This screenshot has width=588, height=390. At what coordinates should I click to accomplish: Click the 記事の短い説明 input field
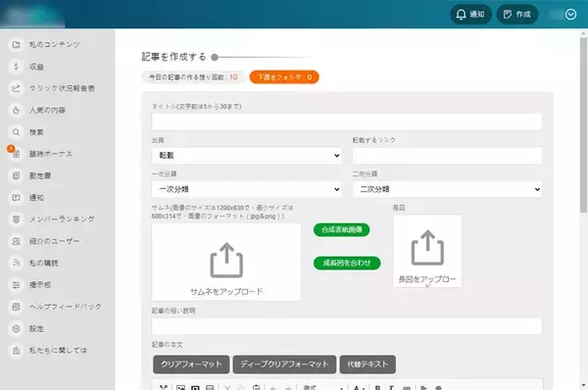click(x=347, y=326)
